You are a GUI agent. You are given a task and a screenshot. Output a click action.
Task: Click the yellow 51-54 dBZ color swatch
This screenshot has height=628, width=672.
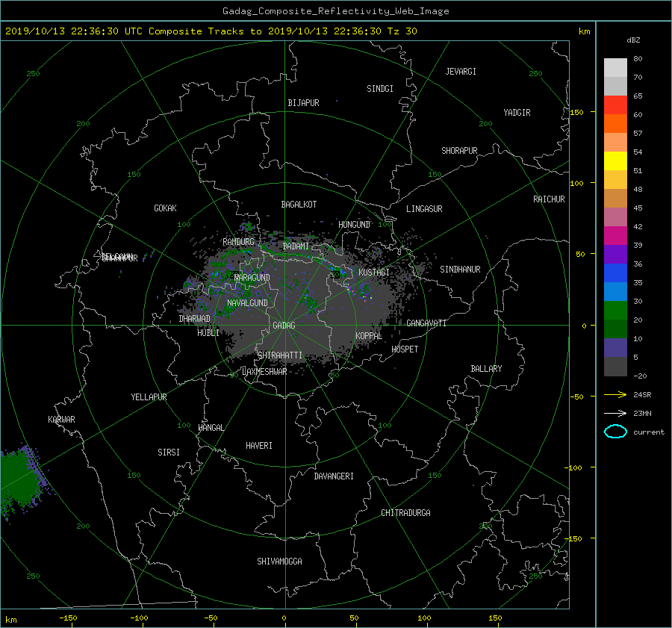click(x=615, y=161)
